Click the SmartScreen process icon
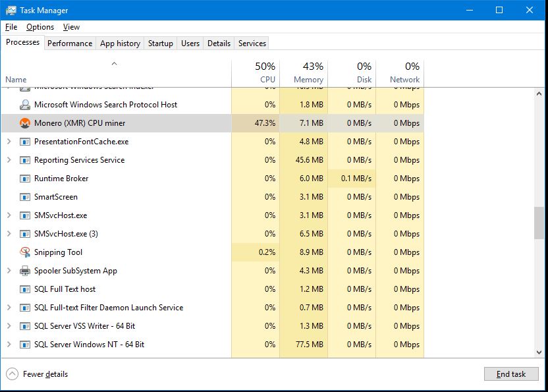 pyautogui.click(x=25, y=197)
